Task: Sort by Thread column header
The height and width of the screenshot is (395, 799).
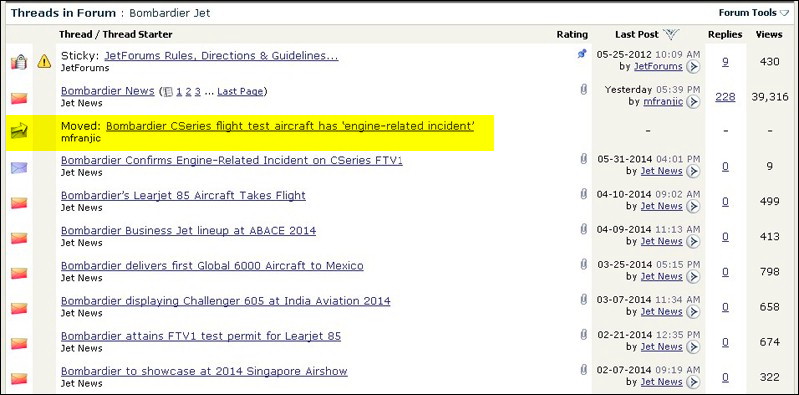Action: point(78,35)
